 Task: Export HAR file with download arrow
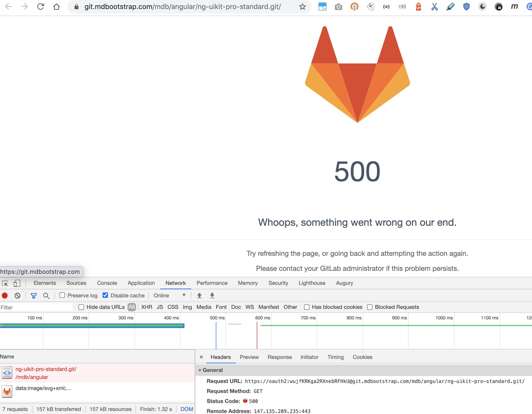pos(212,296)
